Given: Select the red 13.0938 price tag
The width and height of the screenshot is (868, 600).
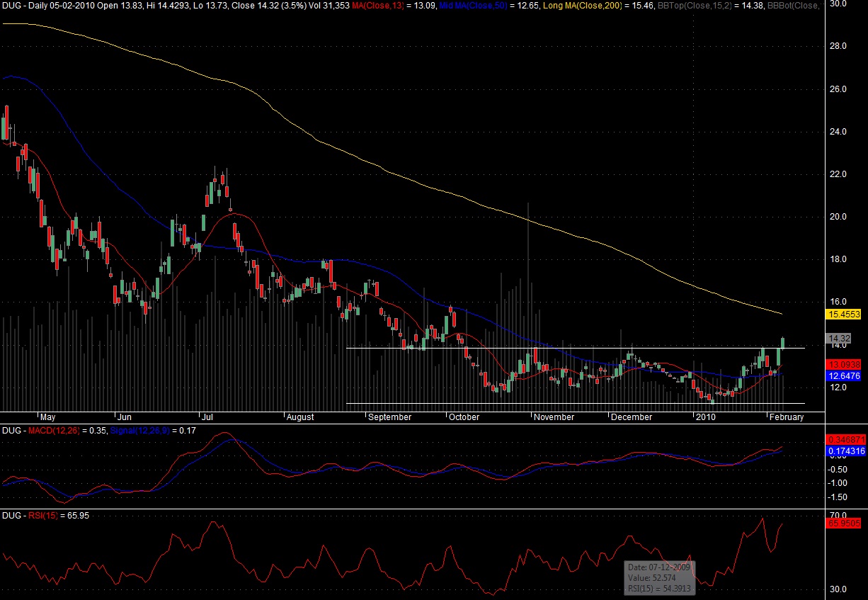Looking at the screenshot, I should (x=844, y=363).
